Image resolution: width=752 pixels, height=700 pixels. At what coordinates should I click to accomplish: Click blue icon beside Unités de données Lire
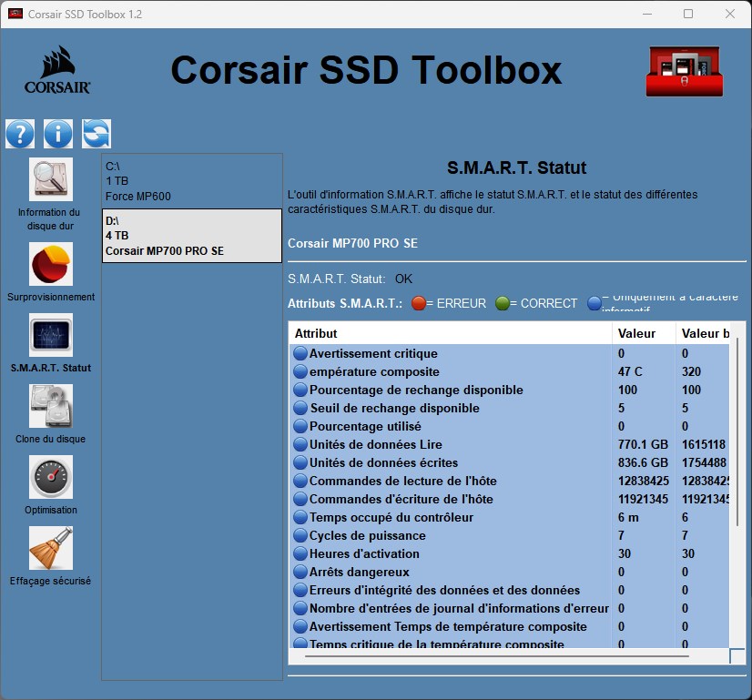(300, 444)
